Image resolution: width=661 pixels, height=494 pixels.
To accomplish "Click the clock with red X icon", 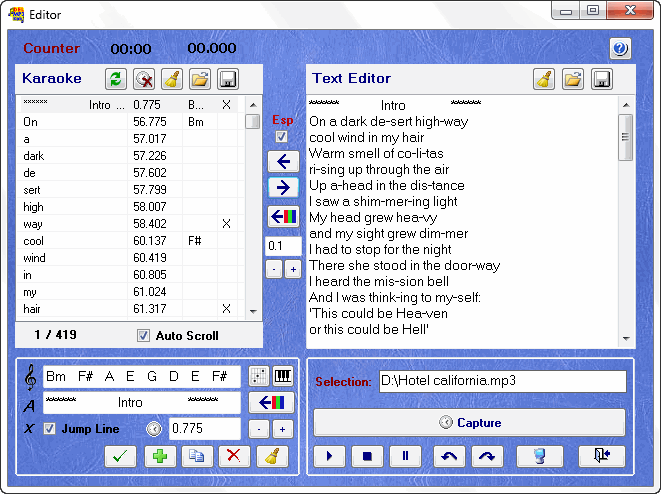I will coord(144,79).
